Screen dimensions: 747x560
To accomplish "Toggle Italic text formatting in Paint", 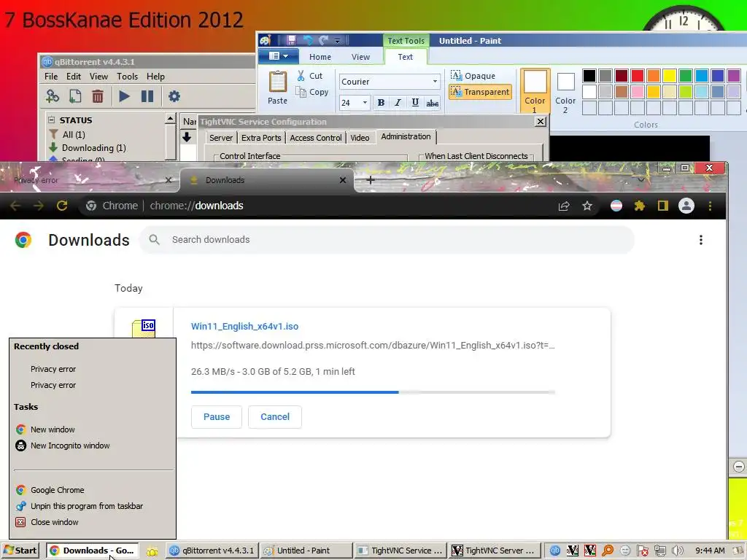I will [x=398, y=102].
